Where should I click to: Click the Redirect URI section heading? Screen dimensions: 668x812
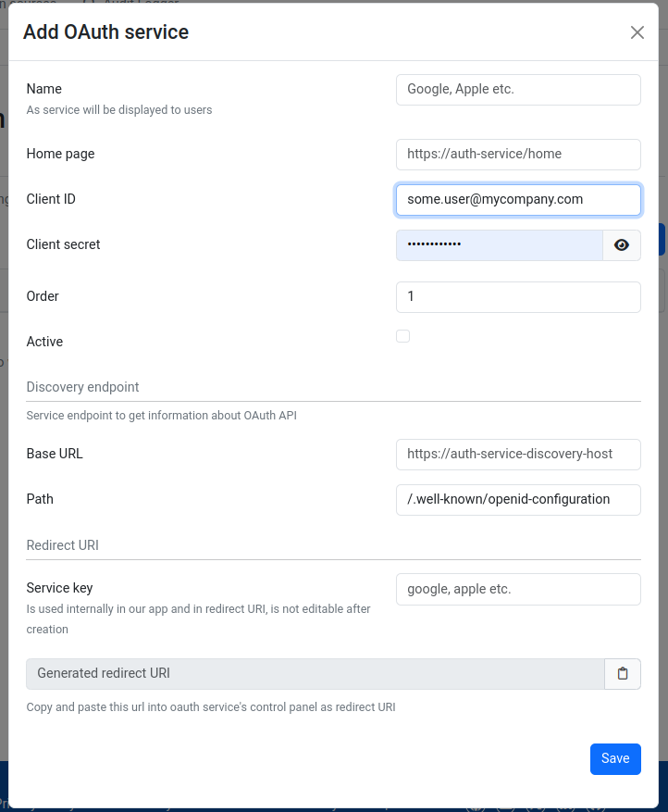tap(63, 545)
